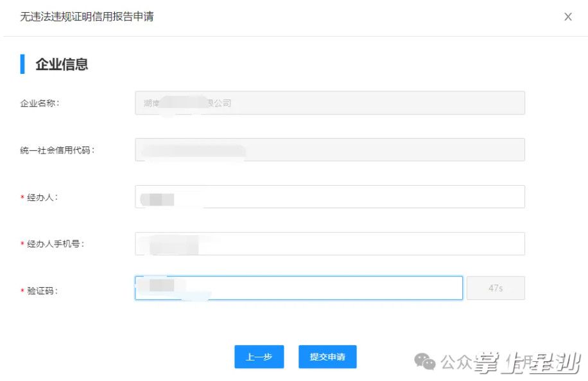
Task: Click the blue bar beside 企业信息 heading
Action: click(x=22, y=64)
